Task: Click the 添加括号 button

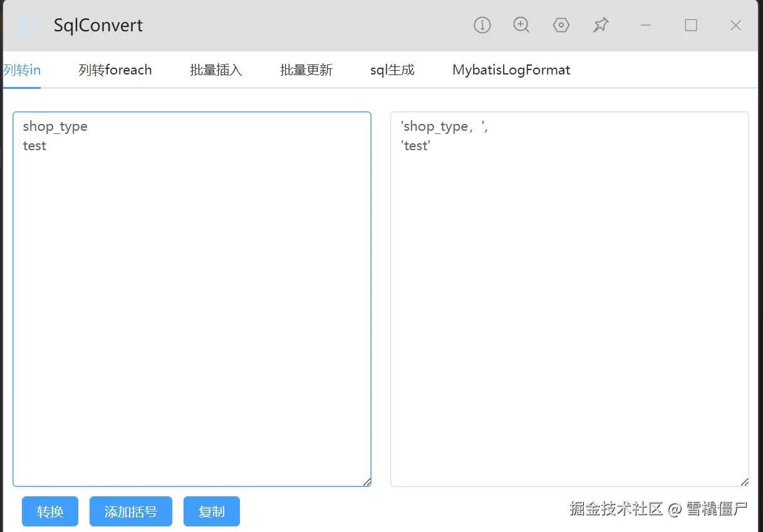Action: (x=131, y=511)
